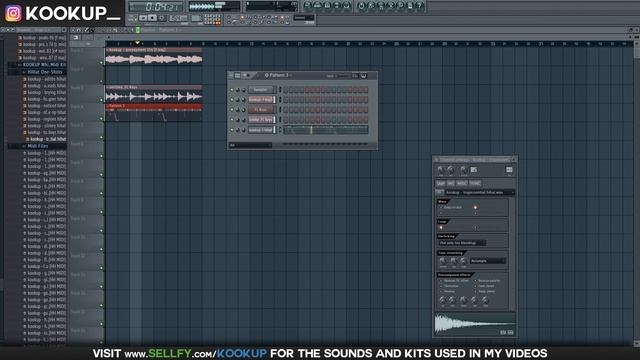
Task: Open the sample file name dropdown
Action: click(479, 192)
